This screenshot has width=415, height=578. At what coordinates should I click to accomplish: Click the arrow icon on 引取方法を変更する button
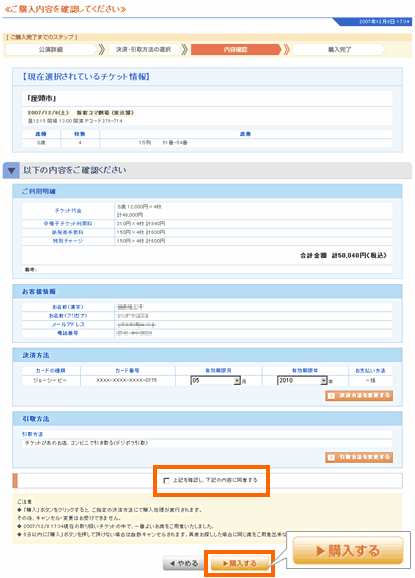331,457
